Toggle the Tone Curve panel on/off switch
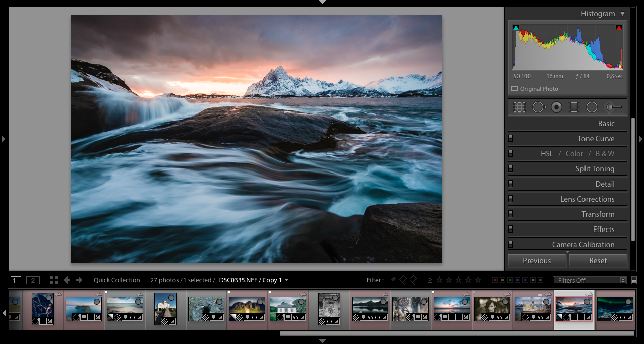644x344 pixels. [510, 138]
